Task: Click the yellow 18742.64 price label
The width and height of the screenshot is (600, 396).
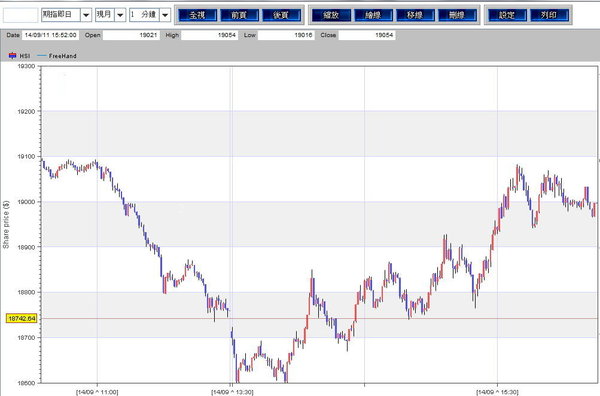Action: [x=22, y=318]
